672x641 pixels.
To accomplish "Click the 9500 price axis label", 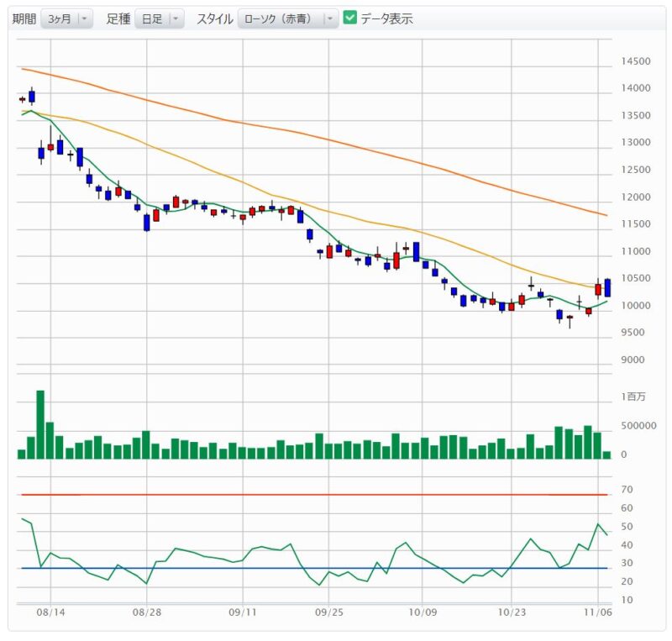I will pos(633,333).
